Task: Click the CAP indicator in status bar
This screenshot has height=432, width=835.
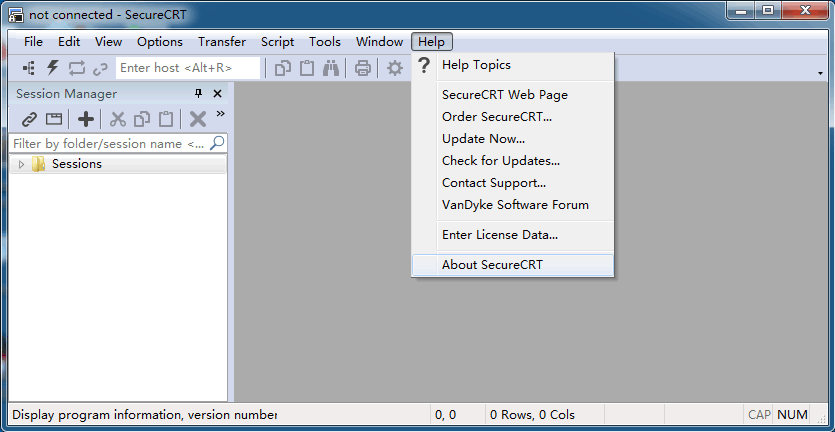Action: pyautogui.click(x=759, y=414)
